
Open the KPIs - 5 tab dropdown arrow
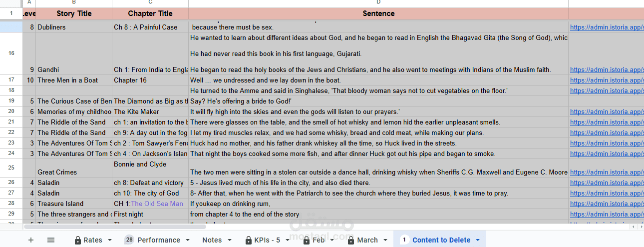pos(289,240)
